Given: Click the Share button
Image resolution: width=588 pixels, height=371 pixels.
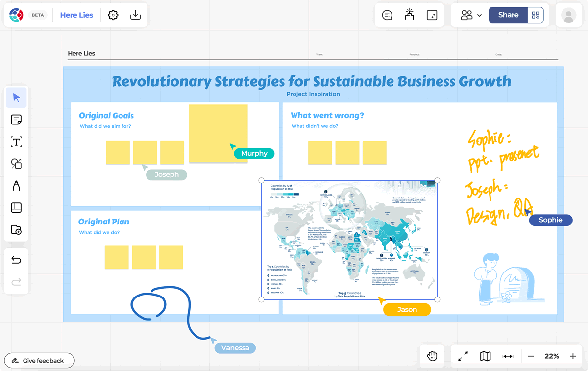Looking at the screenshot, I should pos(508,15).
